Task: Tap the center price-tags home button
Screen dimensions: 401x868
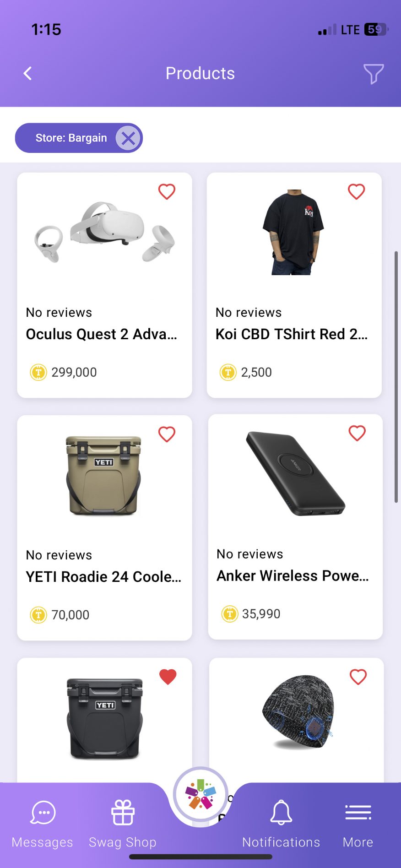Action: point(200,796)
